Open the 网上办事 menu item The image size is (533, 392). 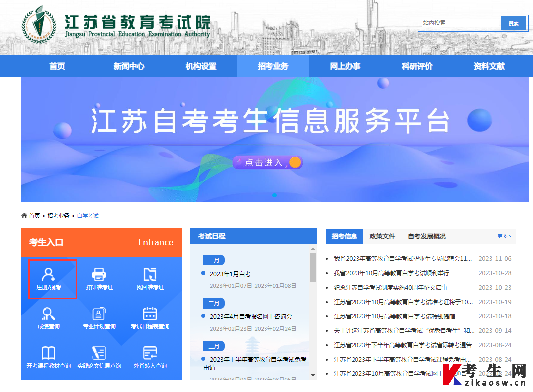[345, 65]
